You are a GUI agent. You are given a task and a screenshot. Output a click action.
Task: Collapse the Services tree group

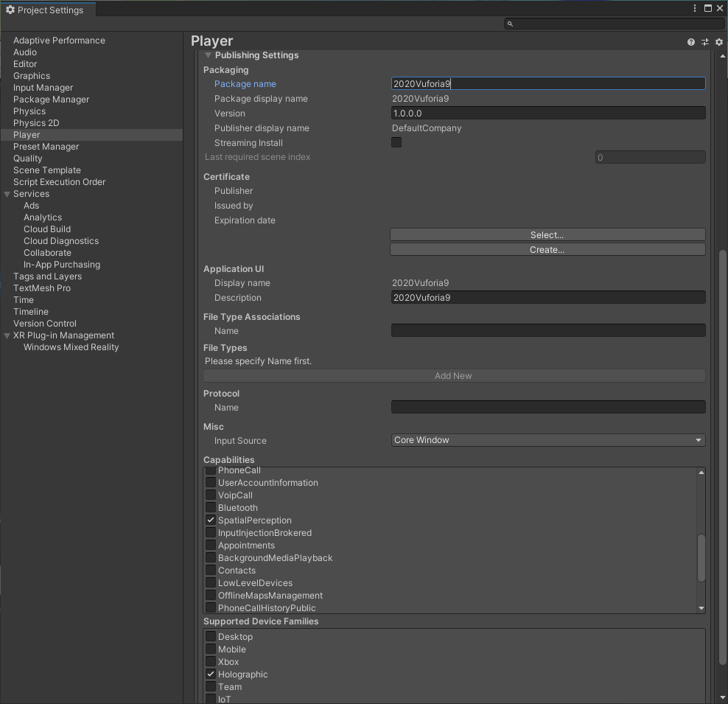point(7,194)
